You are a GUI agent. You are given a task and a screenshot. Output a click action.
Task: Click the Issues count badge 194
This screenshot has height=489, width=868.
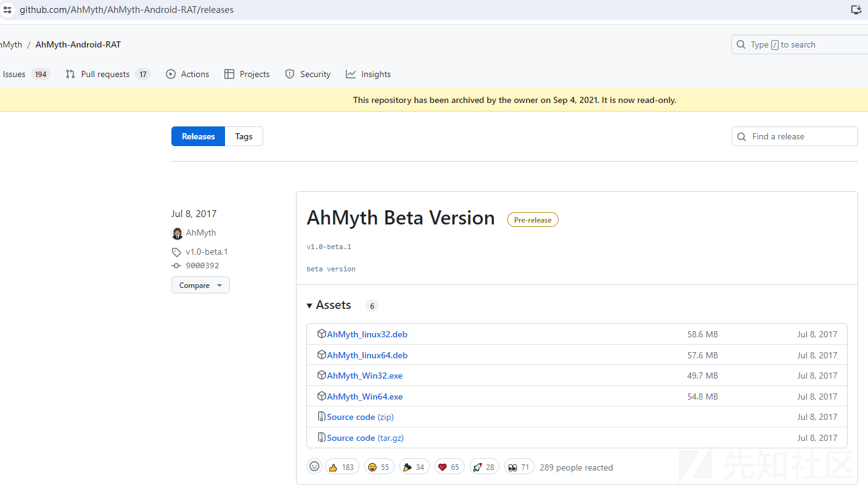tap(41, 74)
